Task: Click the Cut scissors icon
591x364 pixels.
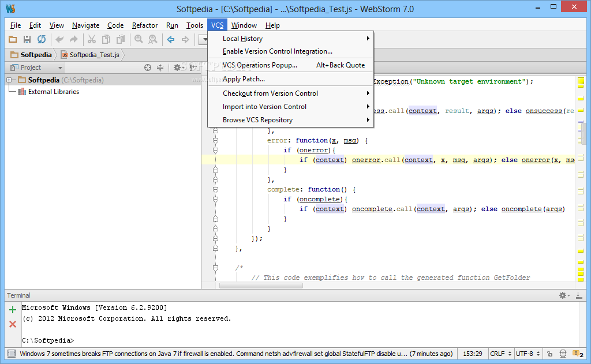Action: 92,39
